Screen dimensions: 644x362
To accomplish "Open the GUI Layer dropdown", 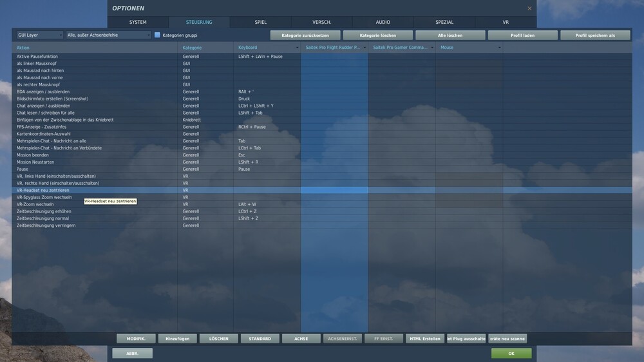I will click(40, 35).
